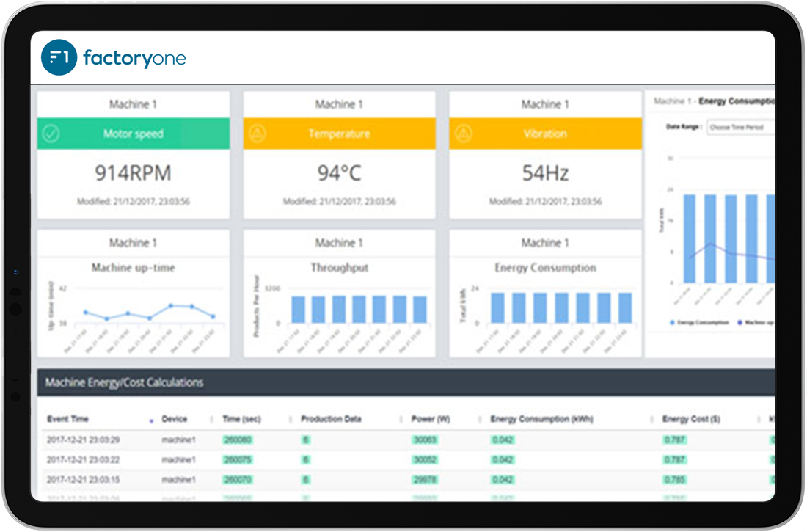Viewport: 807px width, 532px height.
Task: Click power value 29978 cell
Action: click(x=425, y=479)
